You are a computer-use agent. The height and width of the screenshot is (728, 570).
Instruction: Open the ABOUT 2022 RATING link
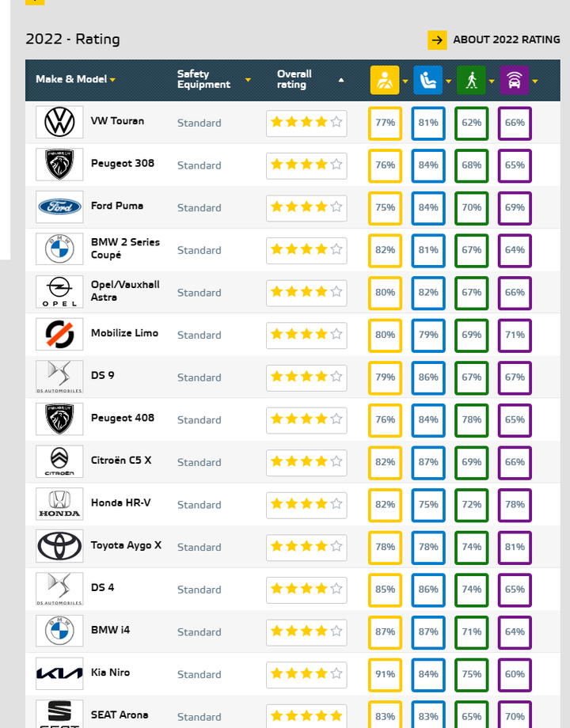(x=507, y=40)
